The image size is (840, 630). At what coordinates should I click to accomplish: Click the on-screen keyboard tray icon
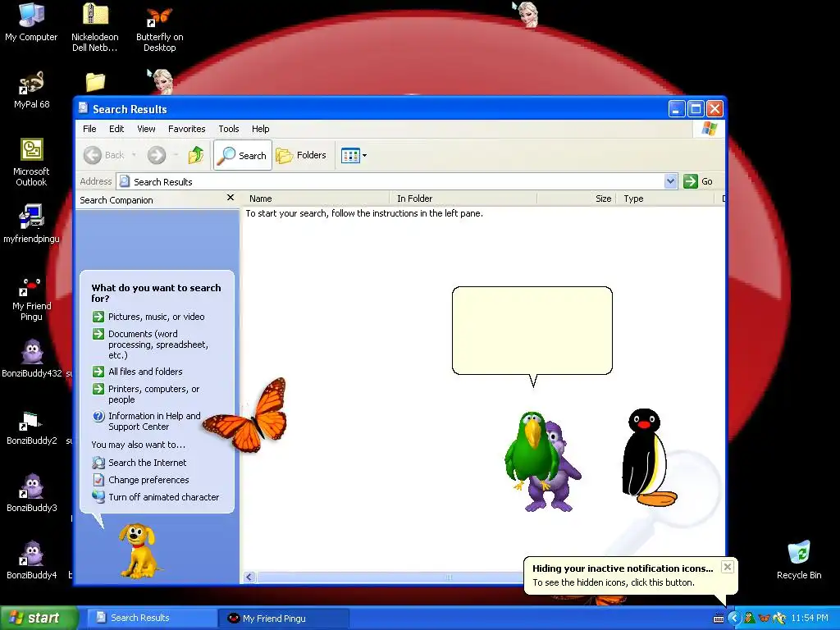point(719,619)
